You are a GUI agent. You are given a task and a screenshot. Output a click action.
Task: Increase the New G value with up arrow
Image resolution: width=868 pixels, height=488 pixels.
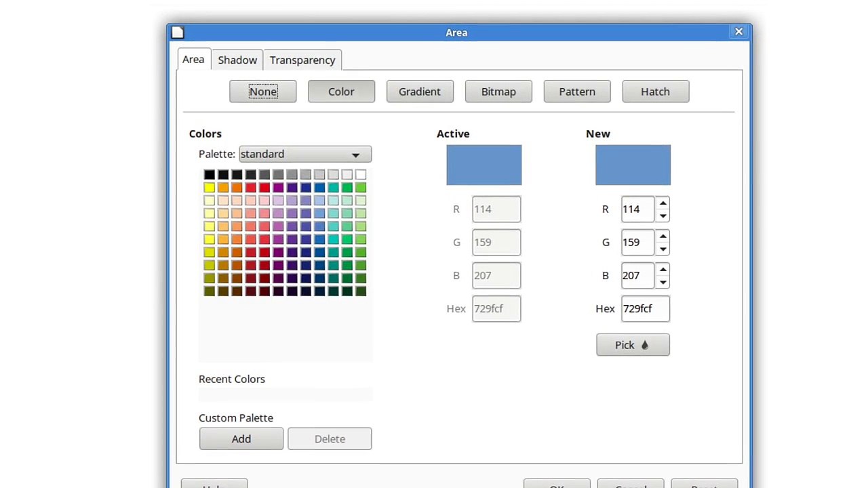pyautogui.click(x=663, y=236)
